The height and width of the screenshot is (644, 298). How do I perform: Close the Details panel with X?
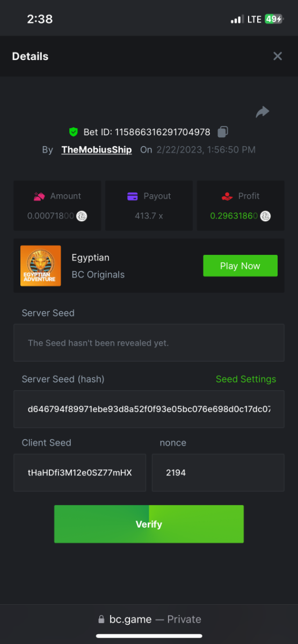click(x=278, y=56)
